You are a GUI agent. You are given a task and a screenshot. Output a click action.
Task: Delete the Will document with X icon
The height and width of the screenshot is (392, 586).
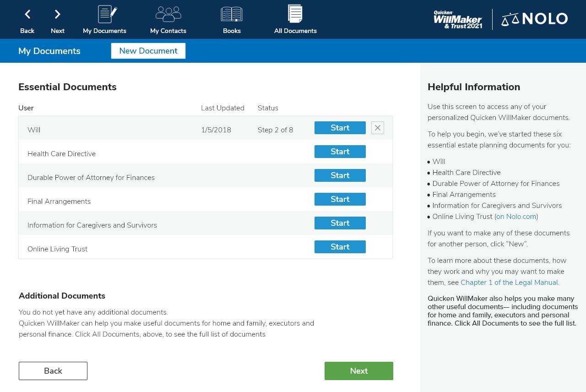(x=378, y=128)
